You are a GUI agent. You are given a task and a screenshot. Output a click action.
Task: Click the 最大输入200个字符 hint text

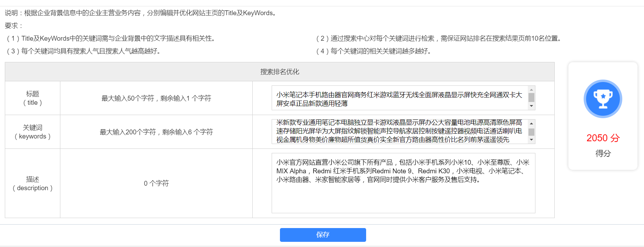[x=156, y=132]
